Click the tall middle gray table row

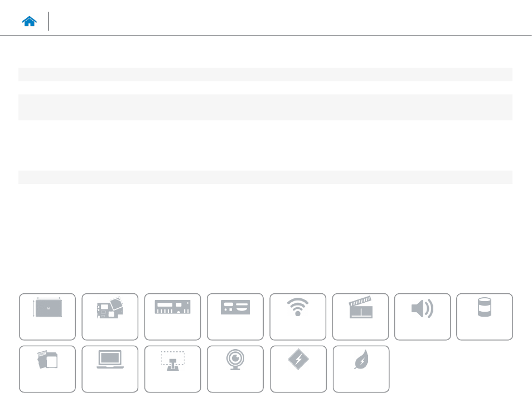coord(265,107)
